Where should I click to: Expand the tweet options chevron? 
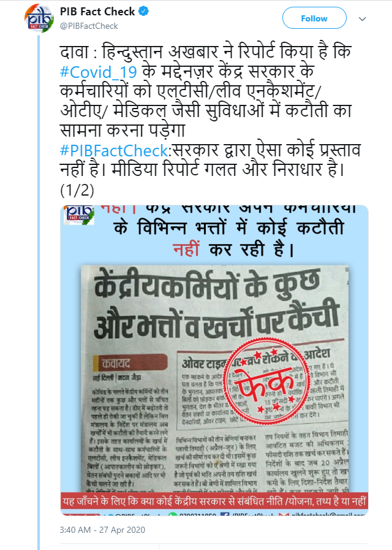coord(362,18)
